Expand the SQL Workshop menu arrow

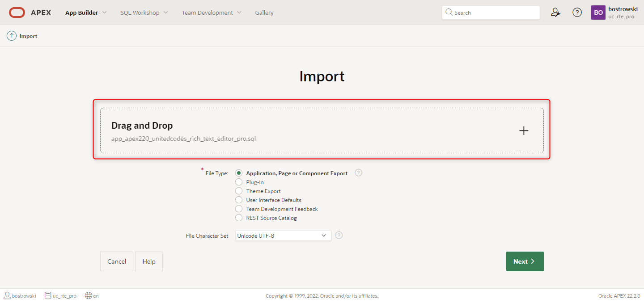(166, 13)
